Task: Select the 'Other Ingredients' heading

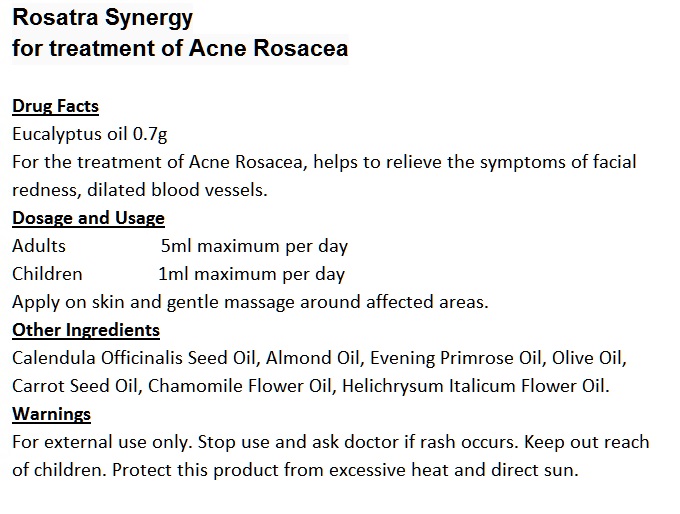Action: point(86,329)
